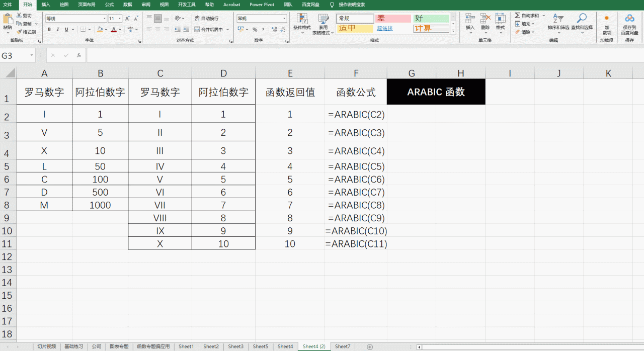Viewport: 644px width, 351px height.
Task: Apply Comma Style format
Action: coord(264,30)
